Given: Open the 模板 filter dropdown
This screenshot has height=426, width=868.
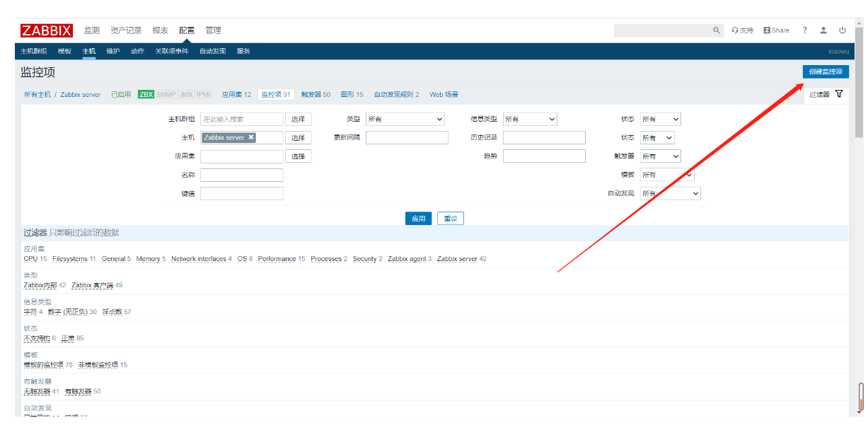Looking at the screenshot, I should [667, 175].
